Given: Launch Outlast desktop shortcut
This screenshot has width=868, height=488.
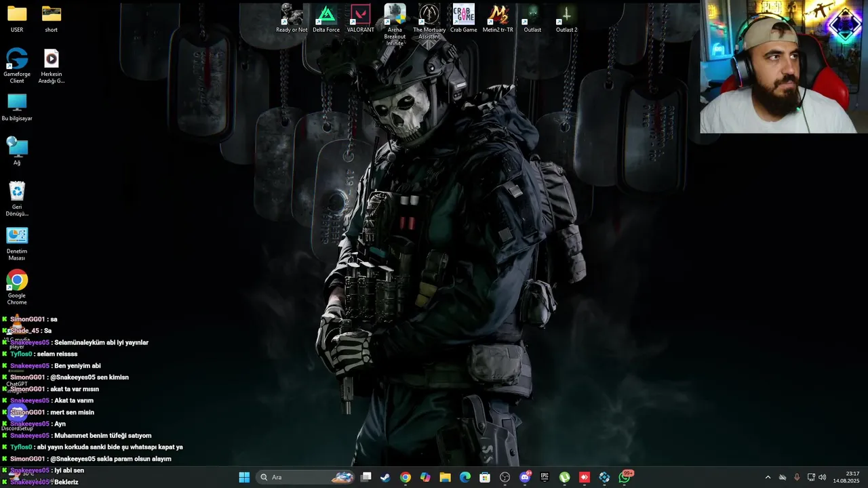Looking at the screenshot, I should tap(532, 18).
